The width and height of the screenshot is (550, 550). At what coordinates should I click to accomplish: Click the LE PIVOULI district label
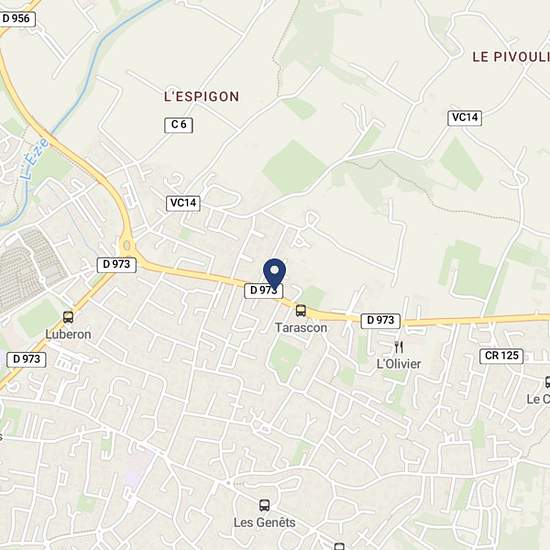pyautogui.click(x=511, y=57)
